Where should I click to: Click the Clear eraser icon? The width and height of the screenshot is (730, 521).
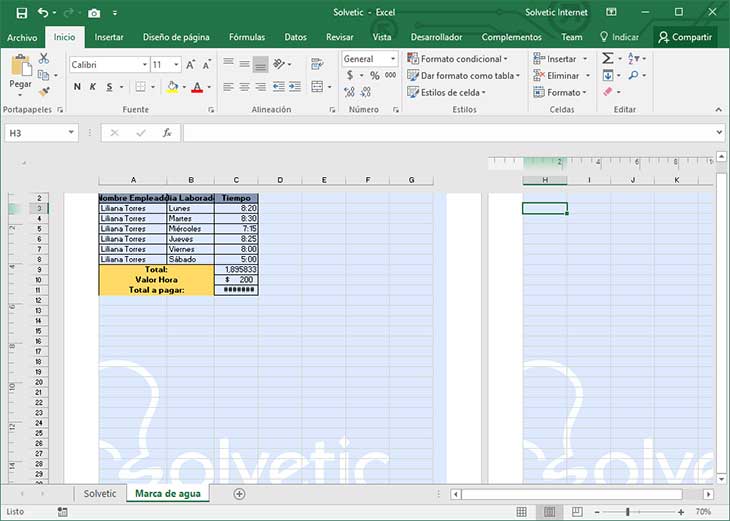tap(608, 92)
